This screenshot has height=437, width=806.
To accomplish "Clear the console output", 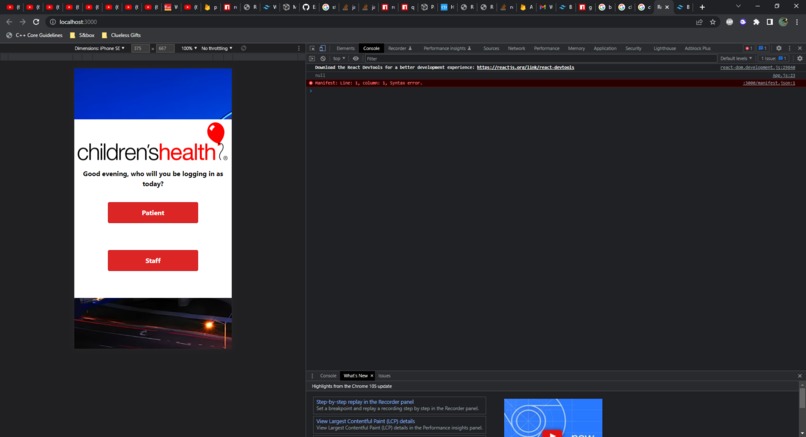I will 323,59.
